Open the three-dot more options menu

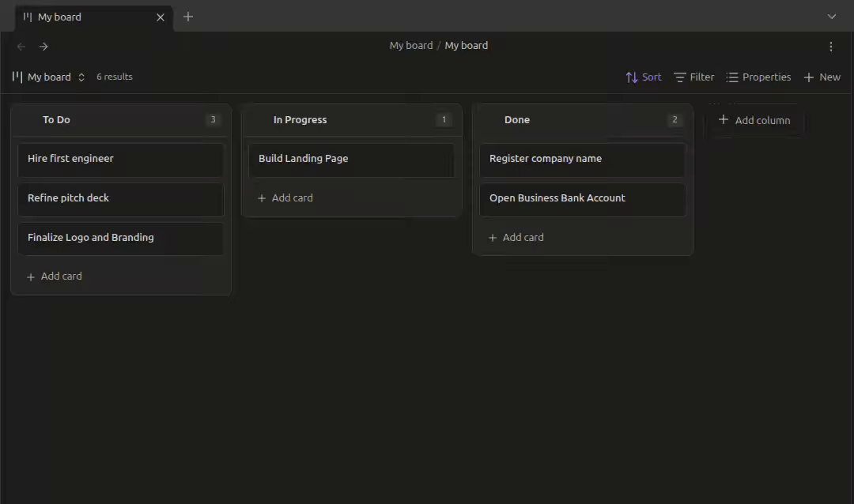coord(830,47)
